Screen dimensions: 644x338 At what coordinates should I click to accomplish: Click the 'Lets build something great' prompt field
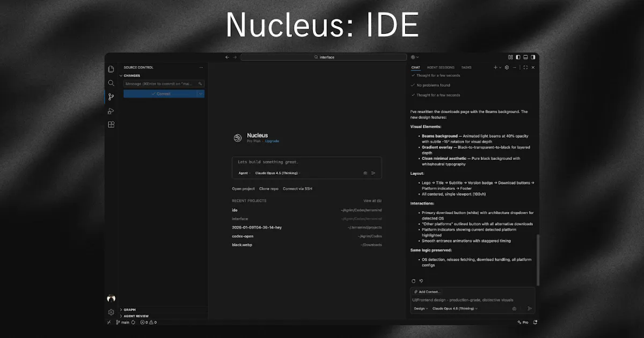(306, 162)
